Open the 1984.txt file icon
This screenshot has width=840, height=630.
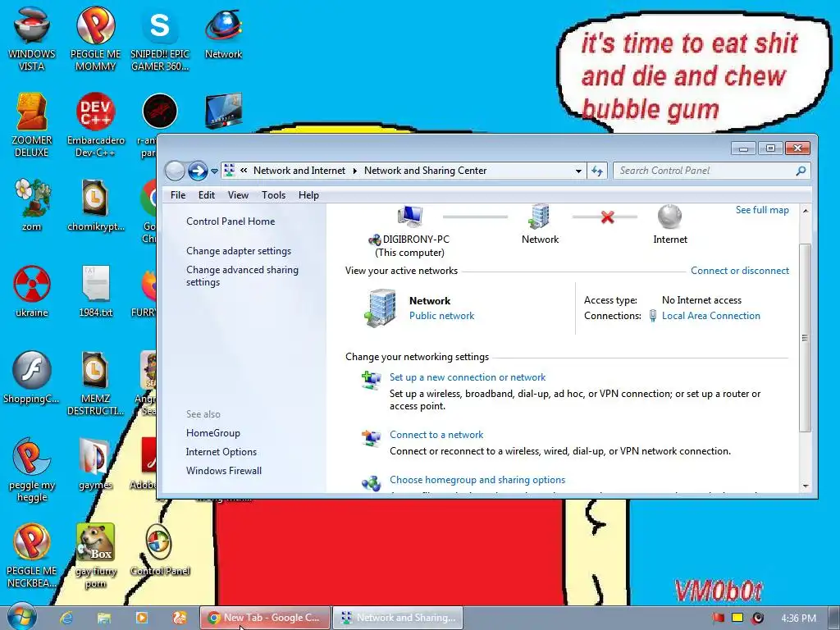(x=95, y=291)
